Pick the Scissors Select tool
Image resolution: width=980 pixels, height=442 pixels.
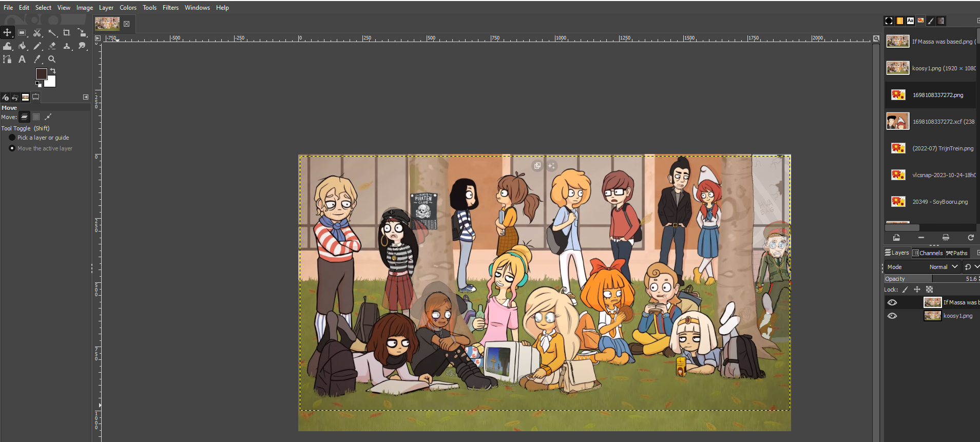(37, 33)
